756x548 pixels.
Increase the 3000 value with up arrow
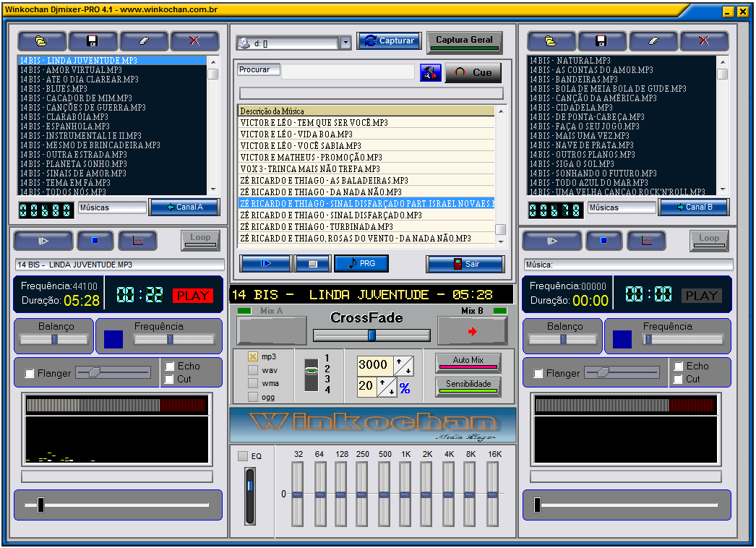(399, 361)
